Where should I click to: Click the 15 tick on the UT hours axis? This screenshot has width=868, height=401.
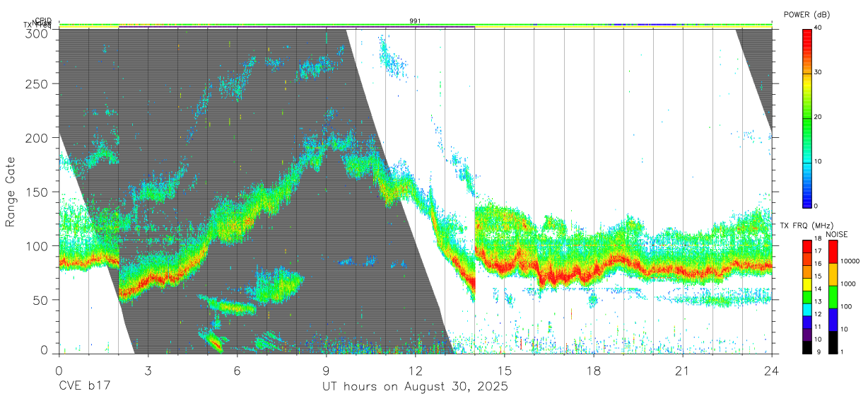(505, 371)
